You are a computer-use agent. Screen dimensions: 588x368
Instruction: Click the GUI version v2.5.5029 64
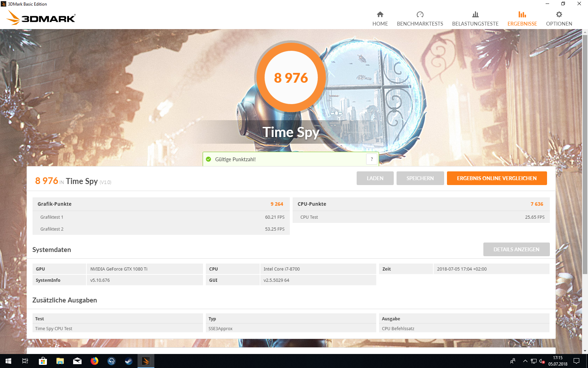tap(276, 280)
